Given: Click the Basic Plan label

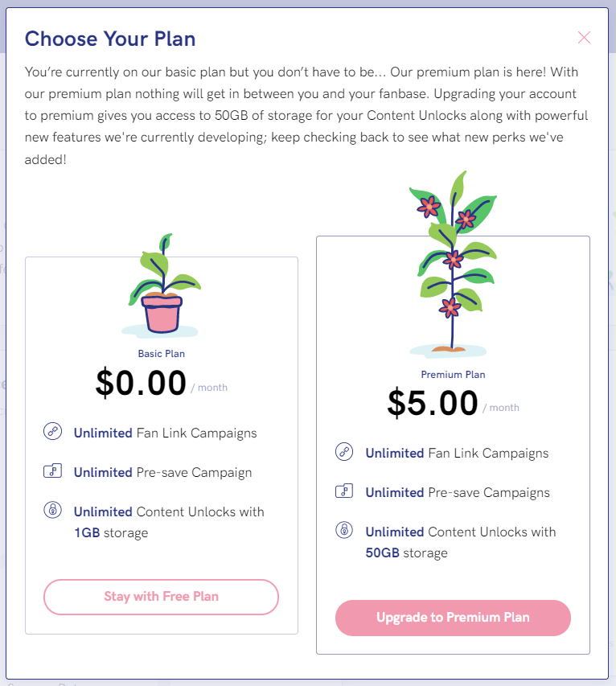Looking at the screenshot, I should [x=162, y=354].
